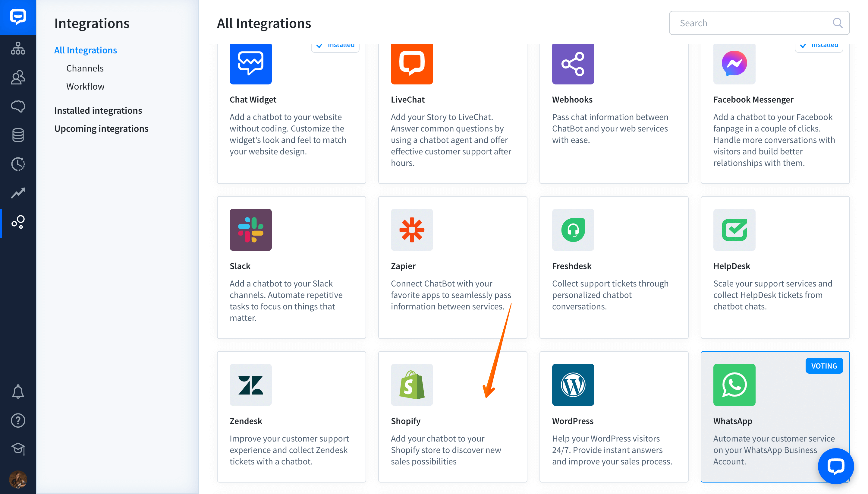Open the WhatsApp integration title
The height and width of the screenshot is (494, 868).
pyautogui.click(x=732, y=421)
